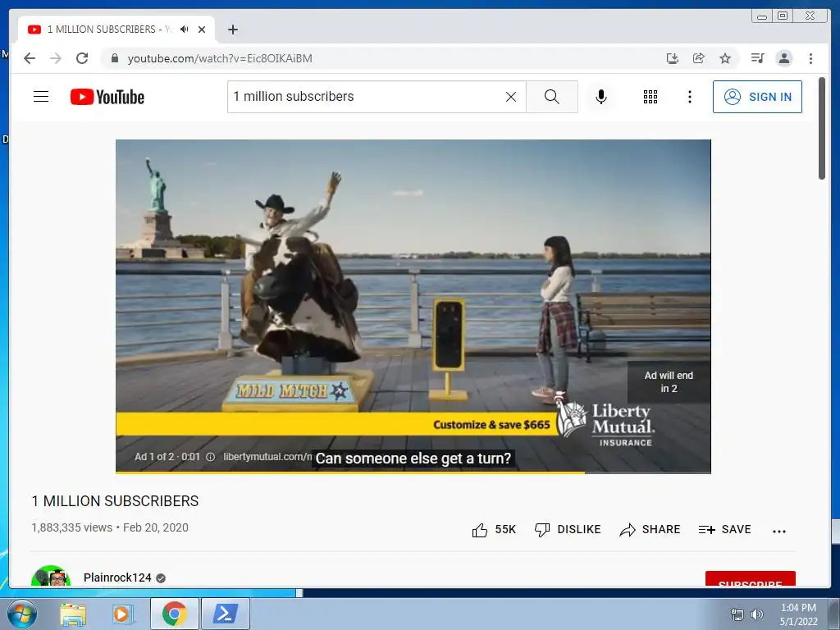The width and height of the screenshot is (840, 630).
Task: Open the Chrome profile avatar
Action: (x=784, y=58)
